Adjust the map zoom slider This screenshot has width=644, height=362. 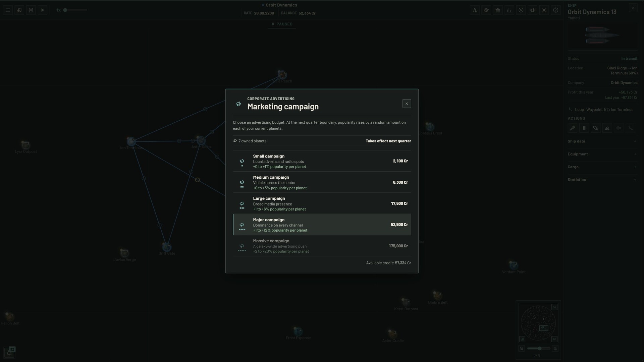539,349
